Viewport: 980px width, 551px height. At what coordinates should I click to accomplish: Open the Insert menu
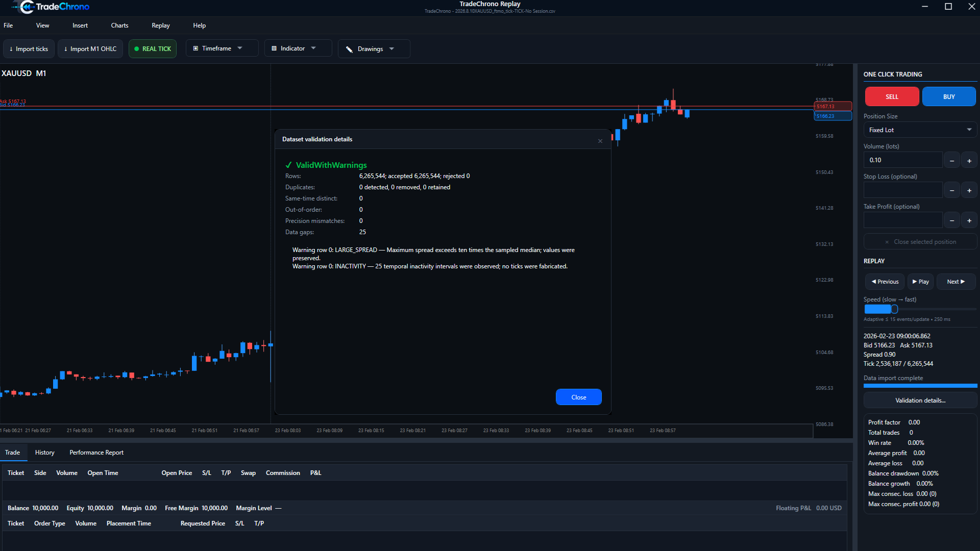tap(80, 26)
